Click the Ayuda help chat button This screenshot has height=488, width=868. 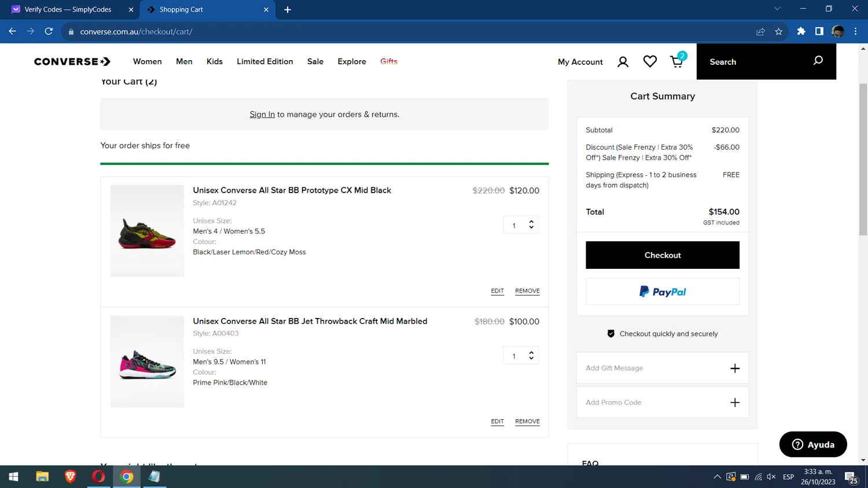(813, 444)
